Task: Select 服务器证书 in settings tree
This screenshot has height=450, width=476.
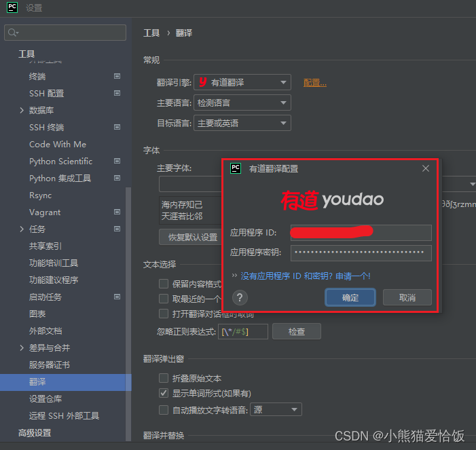Action: click(x=49, y=364)
